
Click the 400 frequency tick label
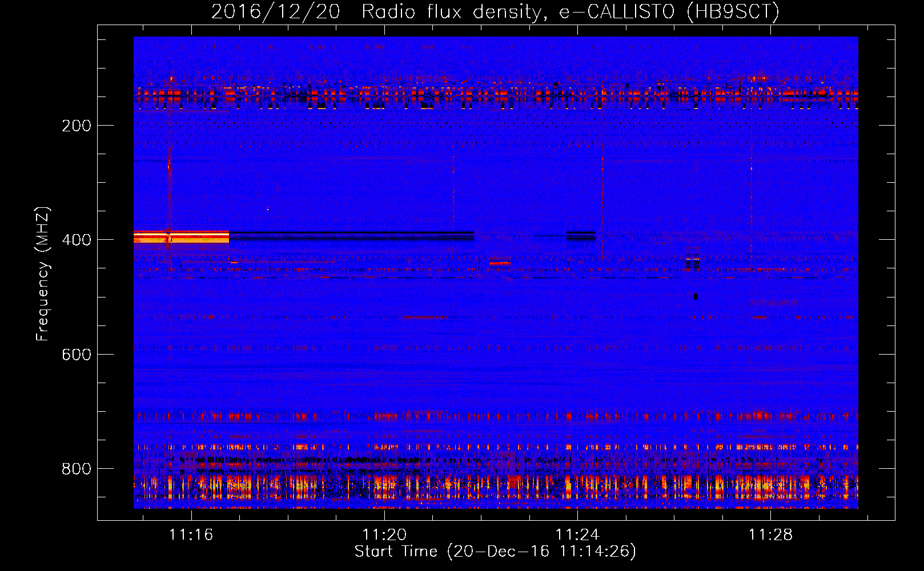[x=77, y=240]
